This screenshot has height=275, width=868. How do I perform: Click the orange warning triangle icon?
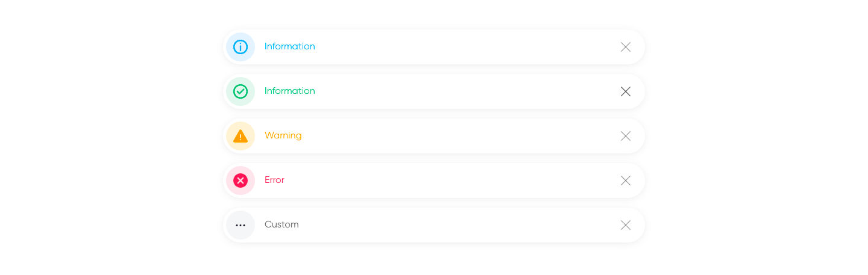coord(241,136)
